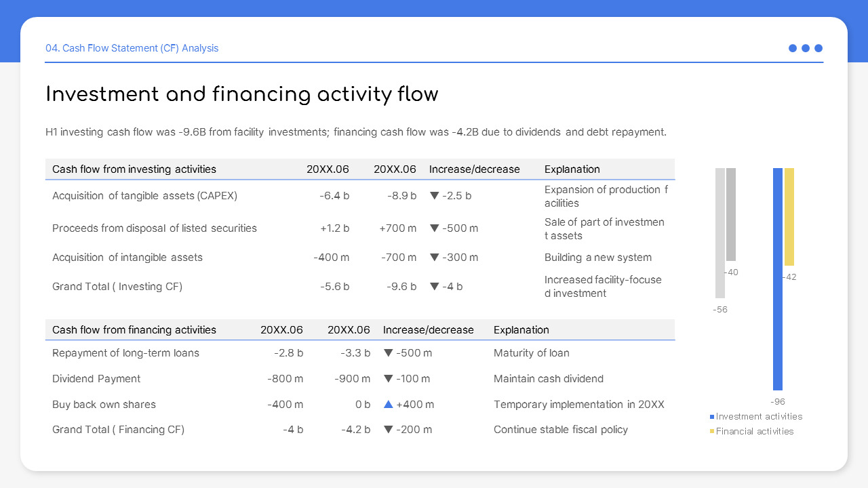Click the middle blue dot in the header
Image resolution: width=868 pixels, height=488 pixels.
806,48
